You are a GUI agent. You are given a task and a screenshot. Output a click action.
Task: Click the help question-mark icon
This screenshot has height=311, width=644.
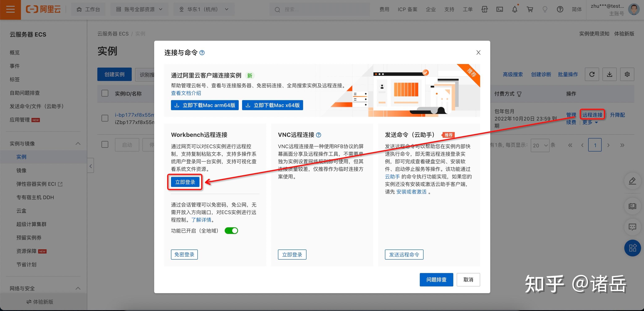click(560, 9)
